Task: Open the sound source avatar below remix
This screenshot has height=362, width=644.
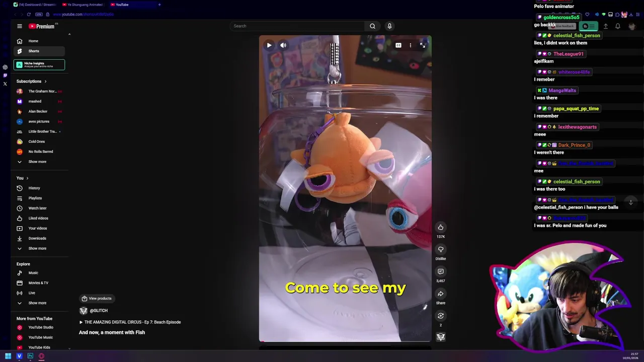Action: click(x=441, y=337)
